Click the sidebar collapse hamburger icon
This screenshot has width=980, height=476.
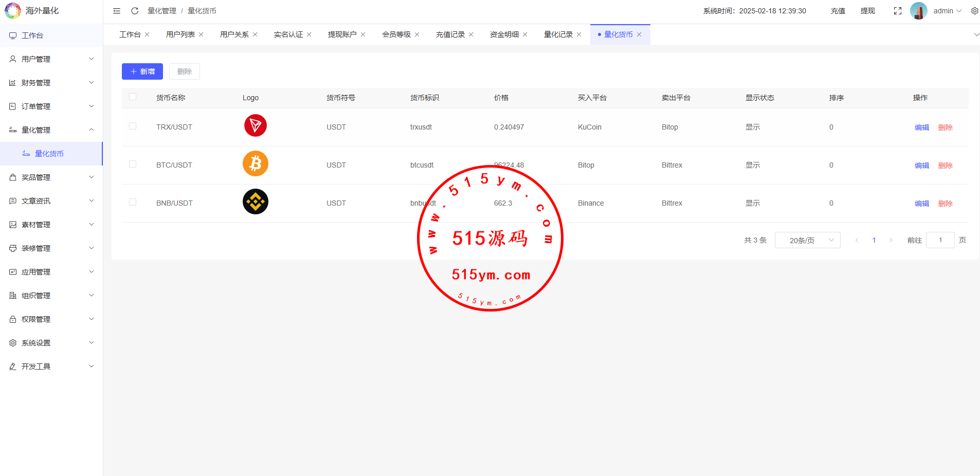117,11
